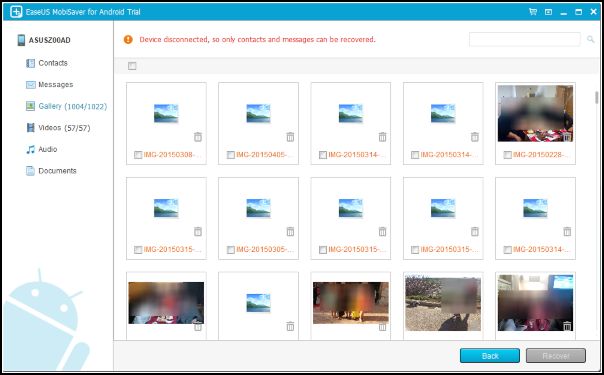Check the IMG-20150308 file checkbox
This screenshot has height=375, width=604.
point(138,155)
